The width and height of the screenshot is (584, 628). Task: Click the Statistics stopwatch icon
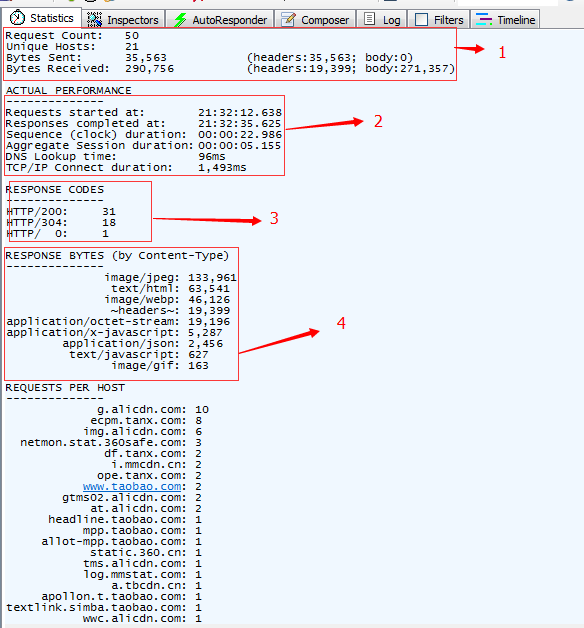click(17, 18)
